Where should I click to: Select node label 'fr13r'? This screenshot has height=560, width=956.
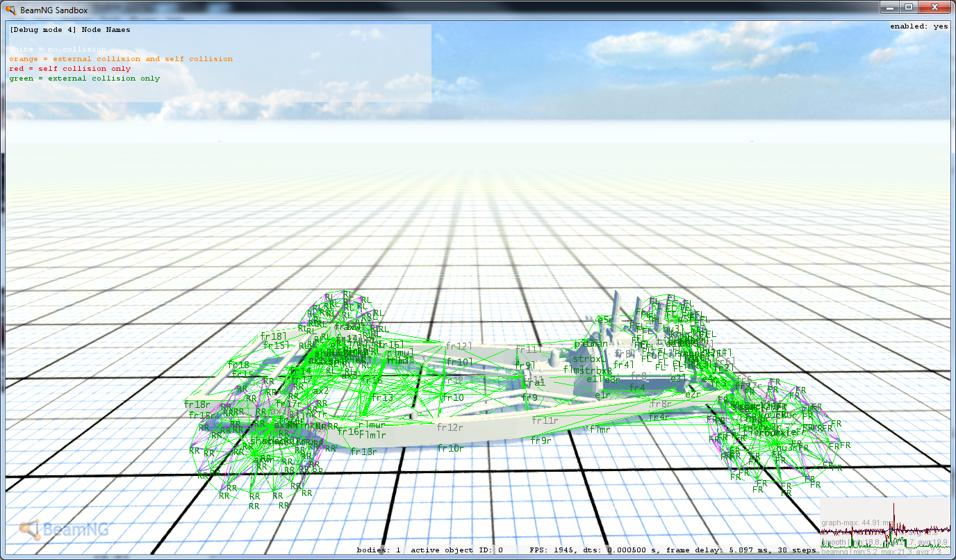coord(363,452)
